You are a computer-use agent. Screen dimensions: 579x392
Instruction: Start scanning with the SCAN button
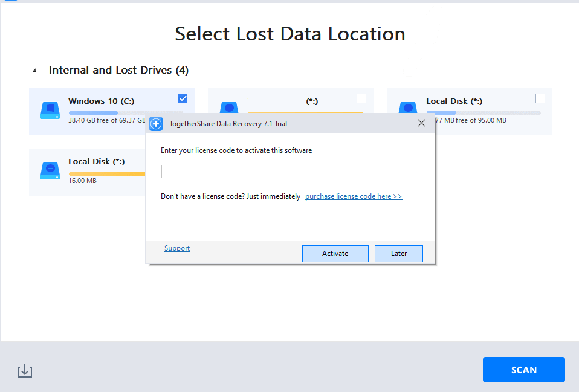[x=523, y=370]
